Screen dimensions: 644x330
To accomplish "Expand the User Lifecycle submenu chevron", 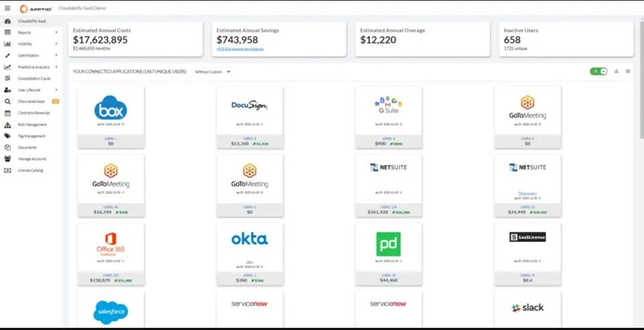I will click(56, 90).
